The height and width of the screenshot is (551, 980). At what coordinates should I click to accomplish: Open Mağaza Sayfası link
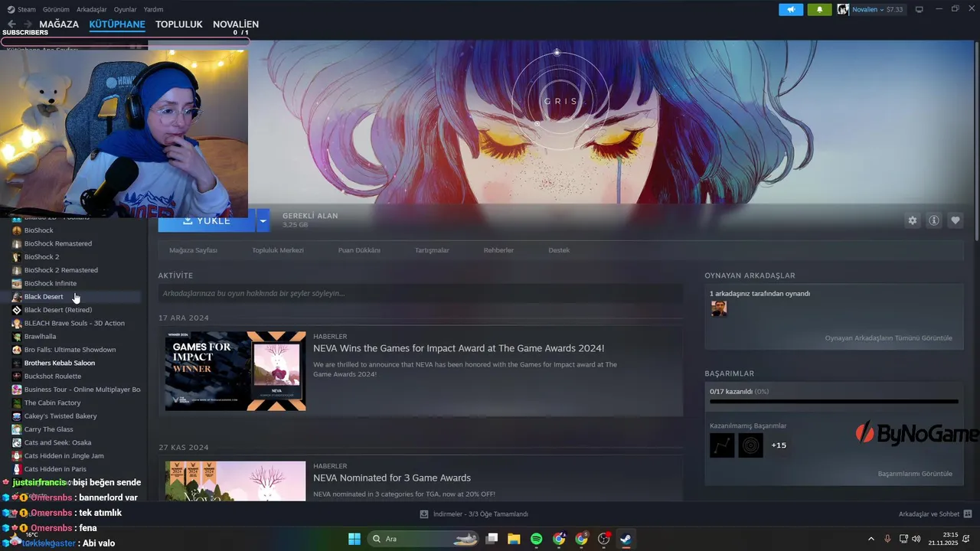point(193,250)
